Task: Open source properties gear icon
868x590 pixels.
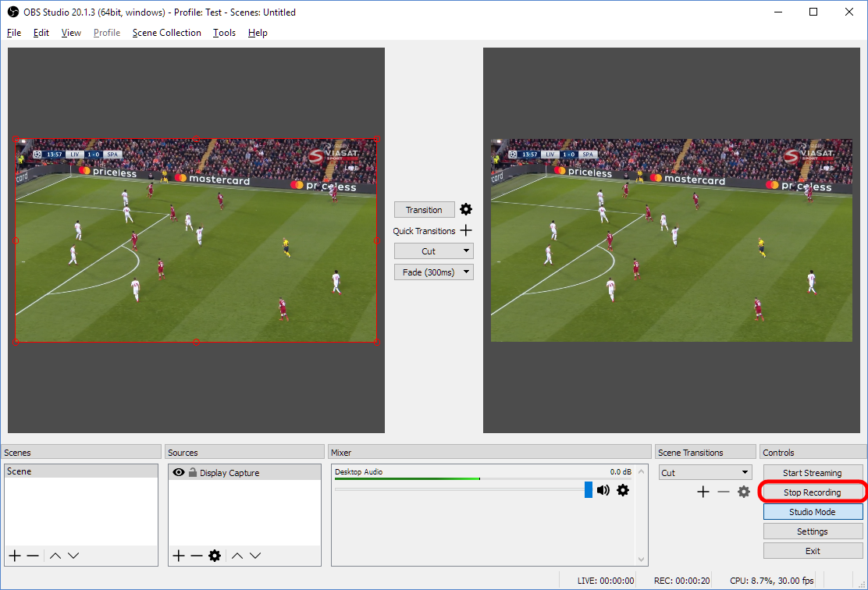Action: (x=215, y=556)
